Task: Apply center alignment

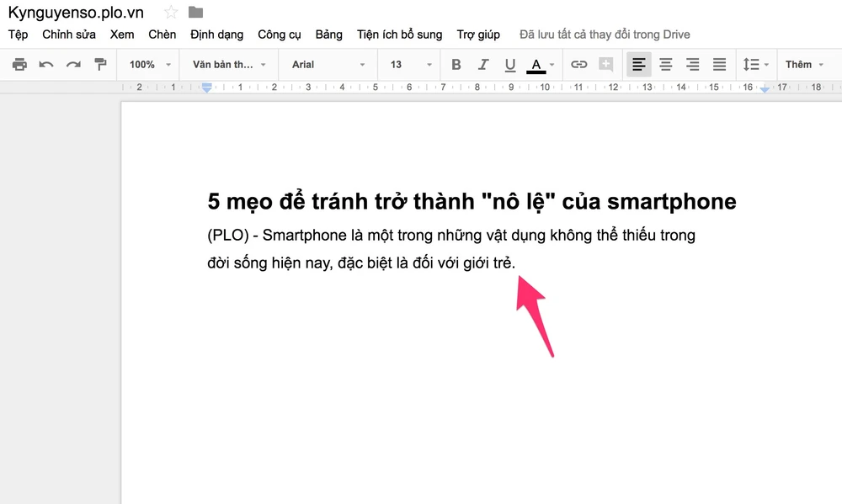Action: point(665,64)
